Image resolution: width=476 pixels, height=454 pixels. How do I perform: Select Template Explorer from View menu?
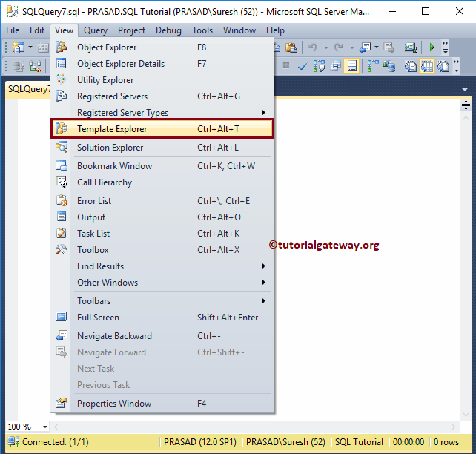pyautogui.click(x=162, y=129)
